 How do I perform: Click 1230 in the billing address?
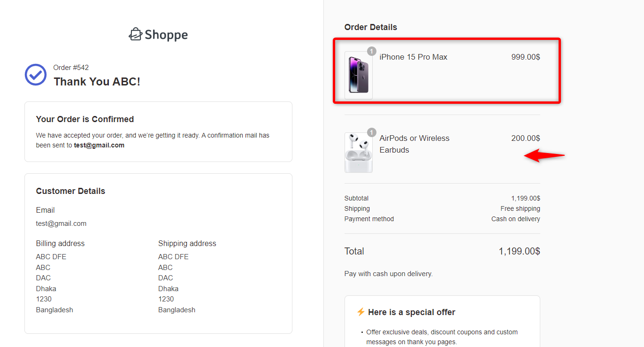pyautogui.click(x=44, y=299)
